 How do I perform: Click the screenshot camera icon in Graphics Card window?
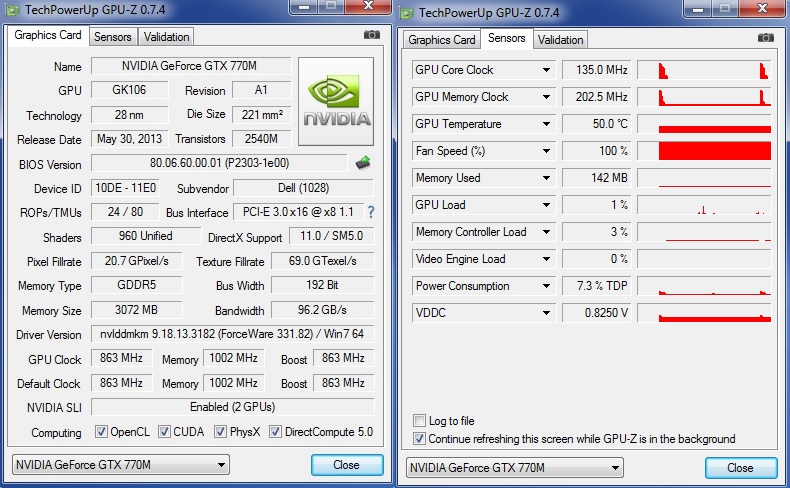click(x=372, y=35)
